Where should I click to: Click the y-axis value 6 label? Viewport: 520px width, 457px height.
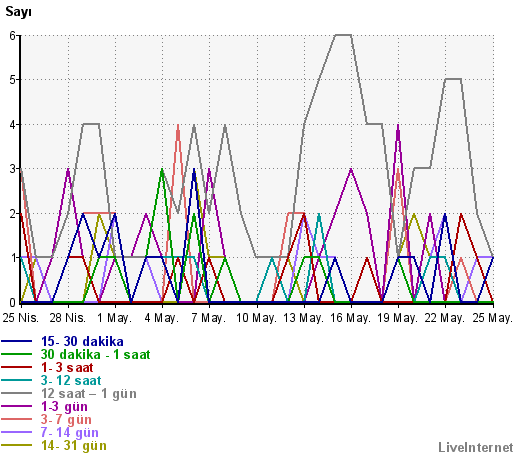click(x=13, y=35)
